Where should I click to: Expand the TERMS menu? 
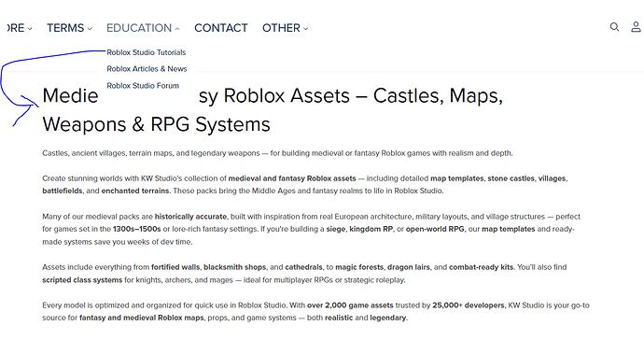click(69, 28)
